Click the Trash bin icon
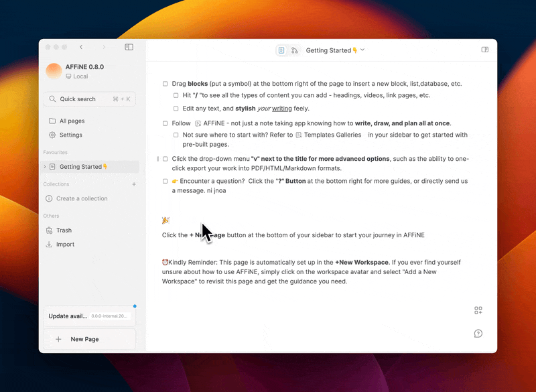Image resolution: width=536 pixels, height=392 pixels. pyautogui.click(x=49, y=231)
